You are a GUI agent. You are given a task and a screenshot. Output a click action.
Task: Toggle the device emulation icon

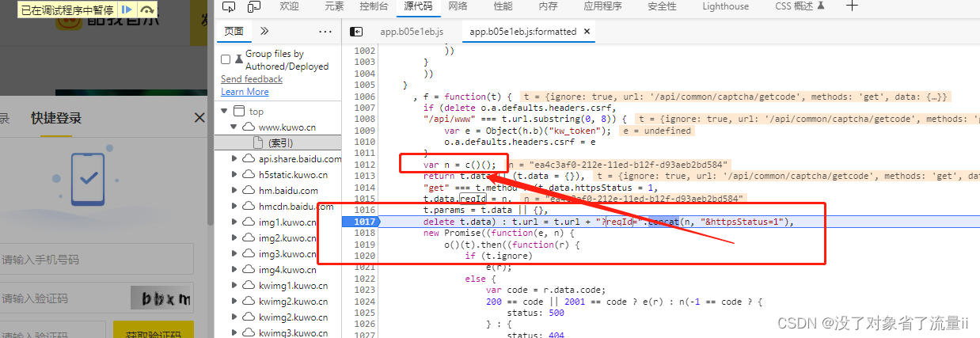(x=254, y=6)
